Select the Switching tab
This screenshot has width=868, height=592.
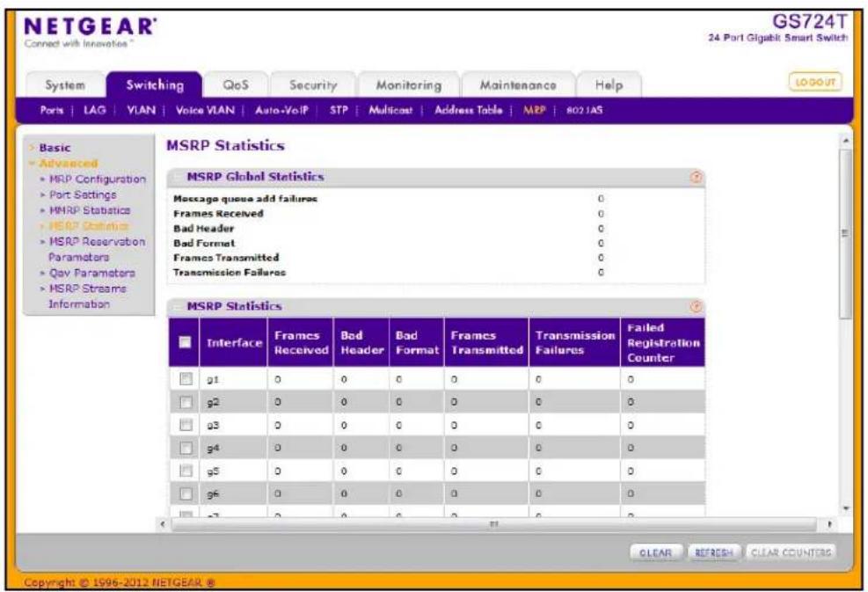[155, 84]
